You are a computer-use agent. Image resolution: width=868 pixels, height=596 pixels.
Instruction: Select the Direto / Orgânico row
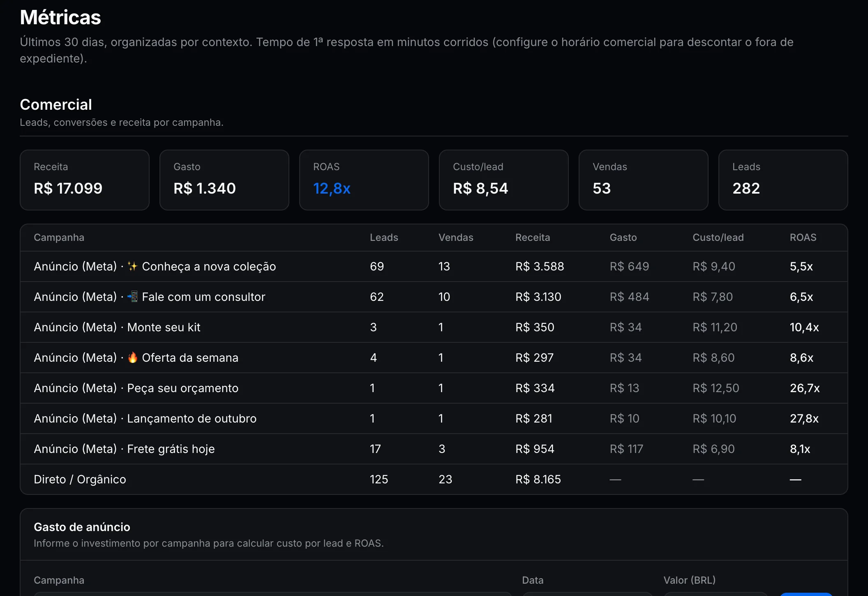(x=434, y=479)
